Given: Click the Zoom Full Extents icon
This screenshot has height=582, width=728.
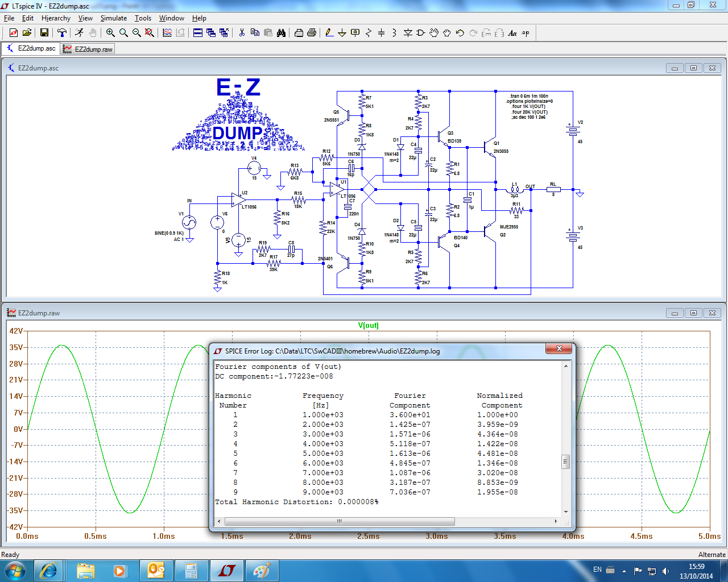Looking at the screenshot, I should pos(150,33).
